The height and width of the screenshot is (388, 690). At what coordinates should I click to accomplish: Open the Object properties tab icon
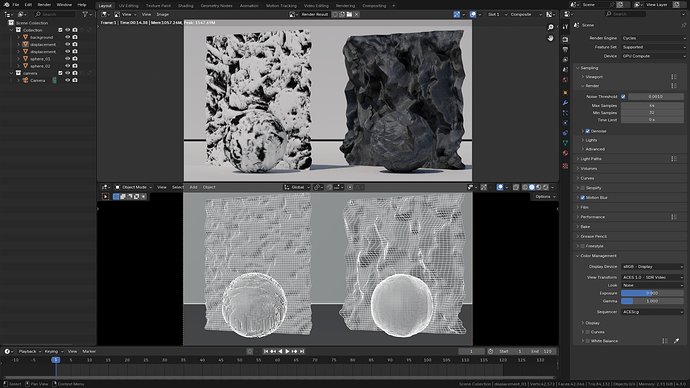tap(565, 92)
